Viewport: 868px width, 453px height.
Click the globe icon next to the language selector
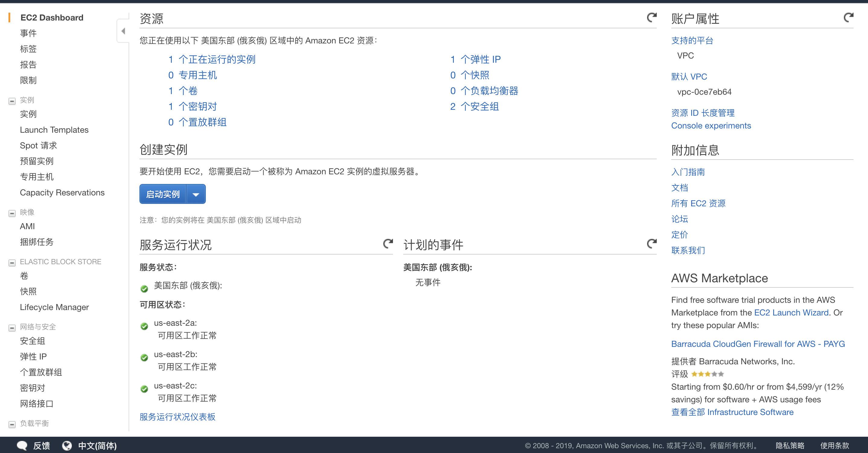[x=67, y=445]
